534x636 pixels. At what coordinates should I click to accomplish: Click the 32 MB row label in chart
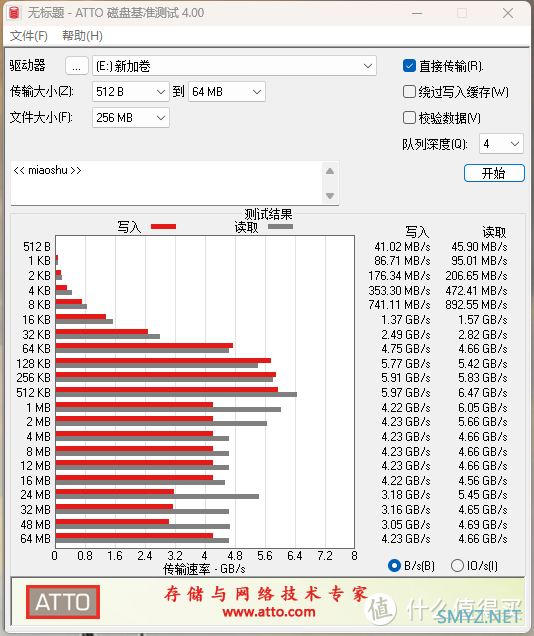(x=36, y=509)
